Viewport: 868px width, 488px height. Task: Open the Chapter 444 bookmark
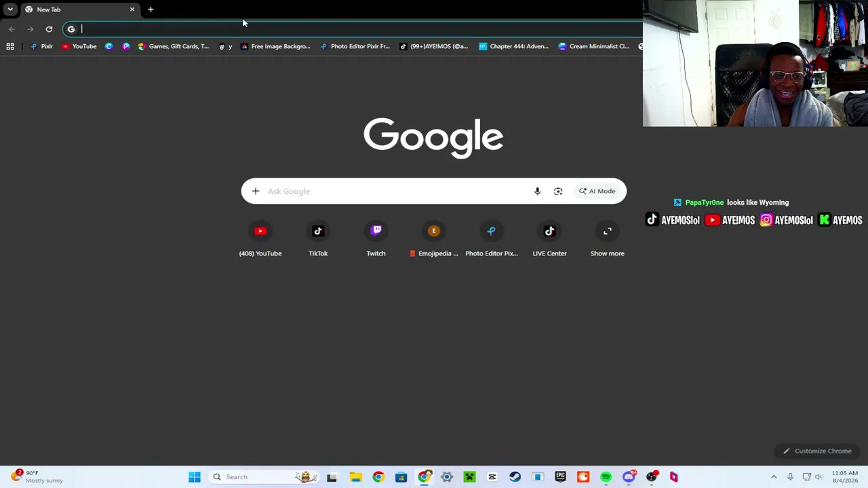point(514,46)
